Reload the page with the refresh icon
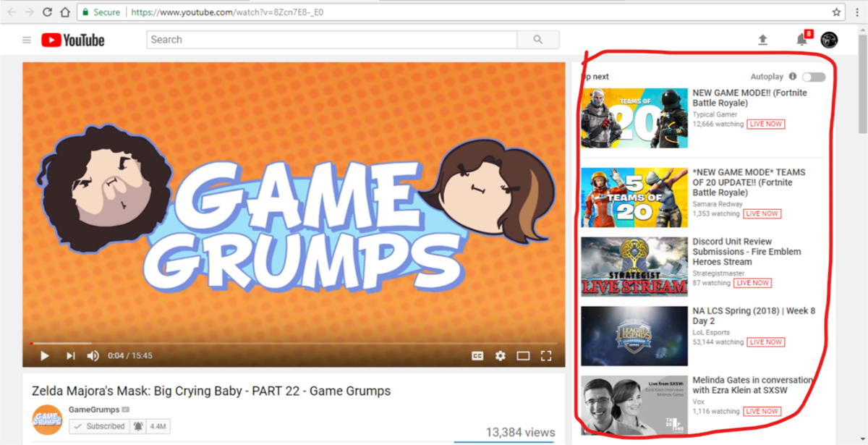The height and width of the screenshot is (445, 868). click(x=47, y=12)
